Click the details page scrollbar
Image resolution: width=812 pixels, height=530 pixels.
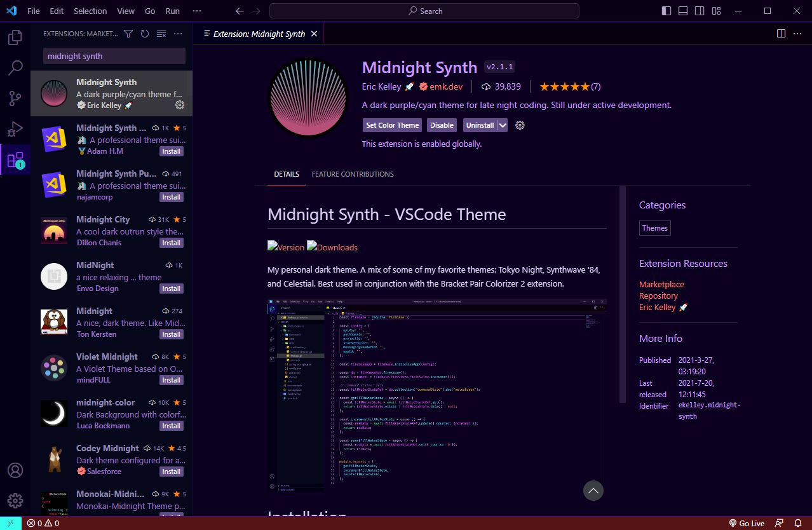point(623,295)
